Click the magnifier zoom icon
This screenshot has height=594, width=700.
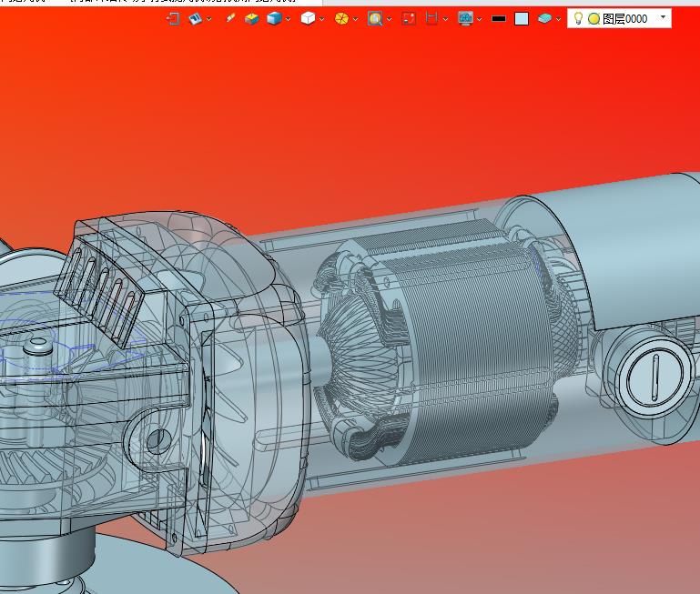click(375, 19)
